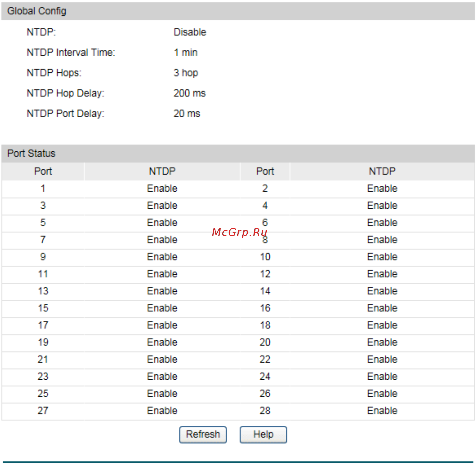This screenshot has height=464, width=476.
Task: Select port number 18 cell
Action: (265, 325)
